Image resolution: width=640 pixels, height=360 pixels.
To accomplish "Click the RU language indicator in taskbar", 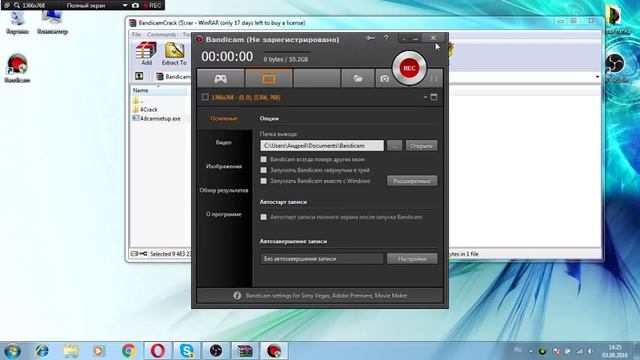I will [x=518, y=350].
